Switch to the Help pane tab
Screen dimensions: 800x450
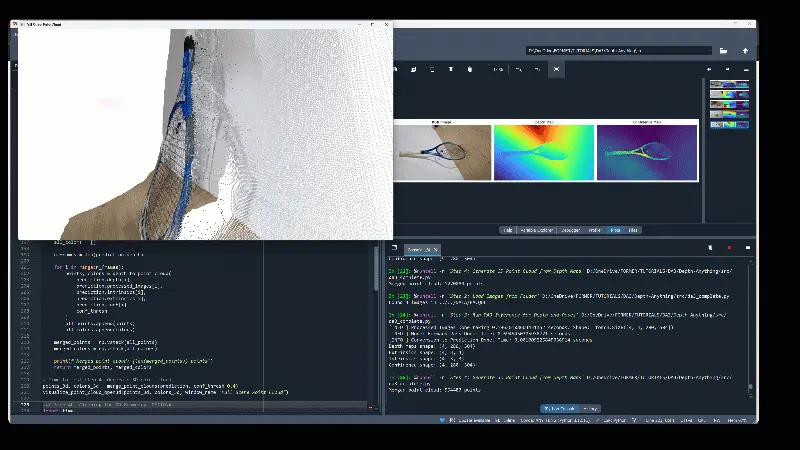point(508,230)
